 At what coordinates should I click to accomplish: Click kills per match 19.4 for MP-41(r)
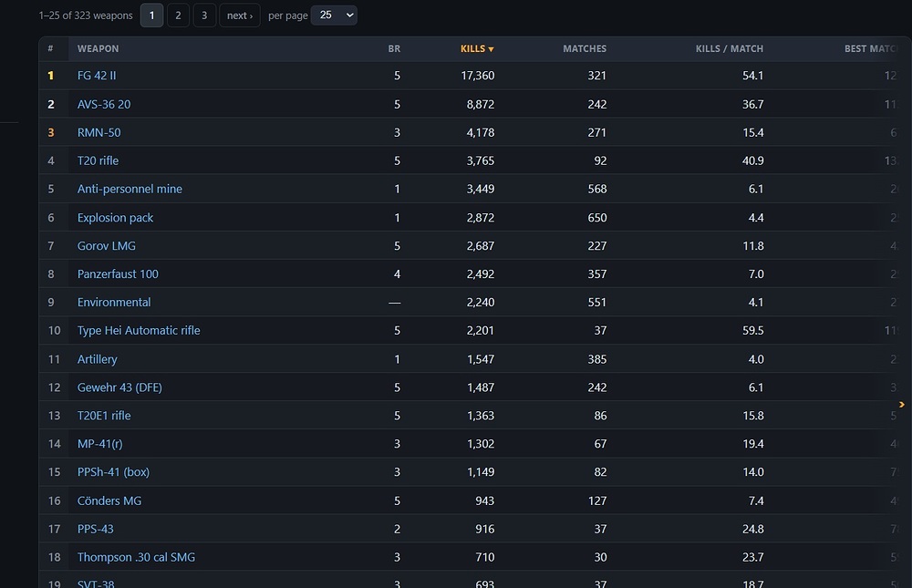click(753, 444)
